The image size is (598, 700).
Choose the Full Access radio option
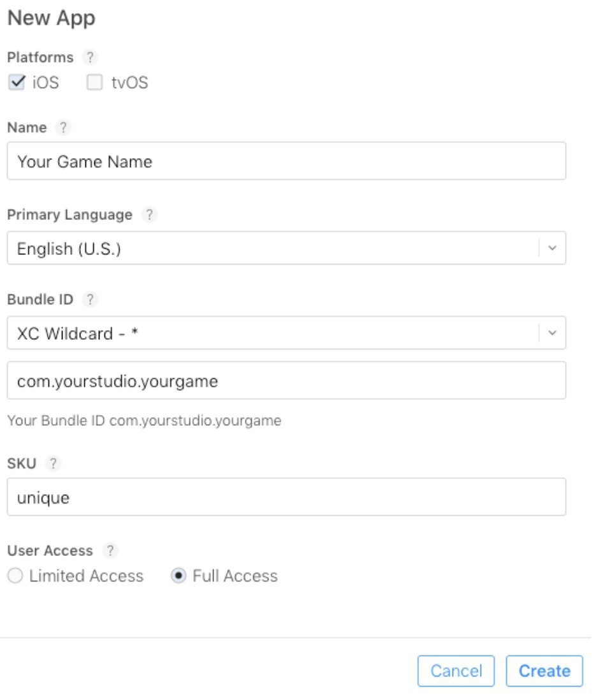click(179, 576)
